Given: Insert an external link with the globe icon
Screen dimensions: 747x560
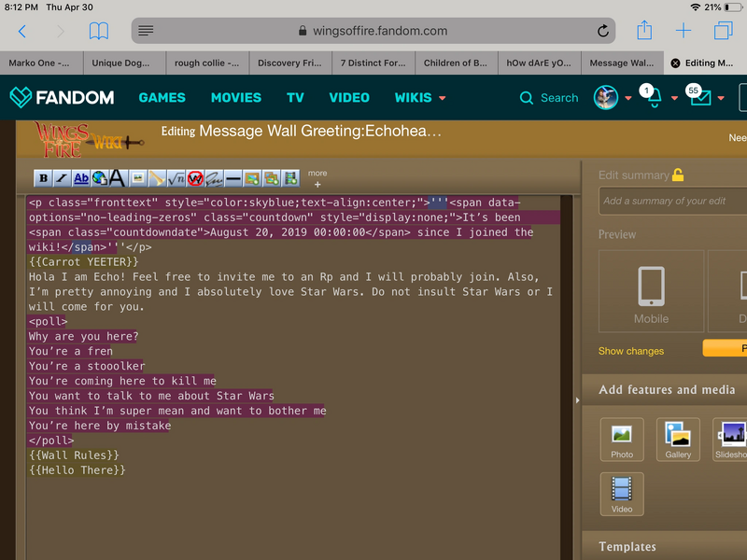Looking at the screenshot, I should tap(100, 177).
